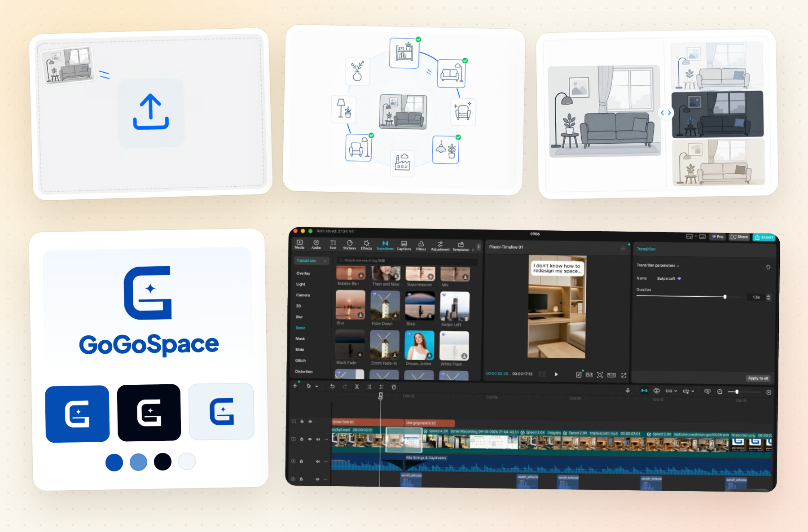Viewport: 808px width, 532px height.
Task: Click the microphone record voiceover icon
Action: click(x=628, y=391)
